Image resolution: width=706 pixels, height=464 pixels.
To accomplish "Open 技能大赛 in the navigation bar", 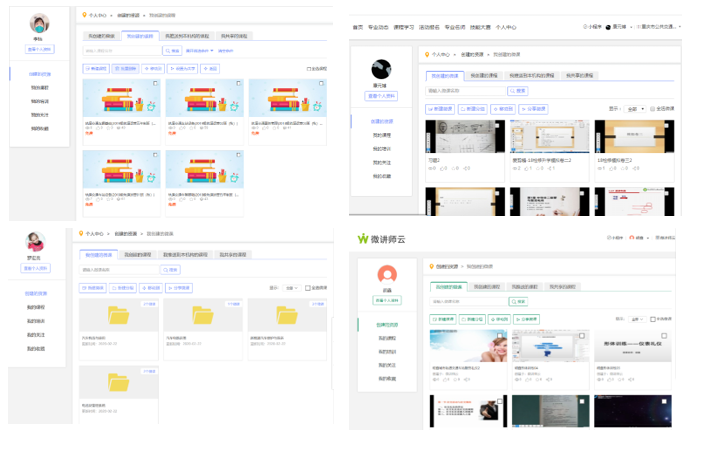I will click(480, 27).
